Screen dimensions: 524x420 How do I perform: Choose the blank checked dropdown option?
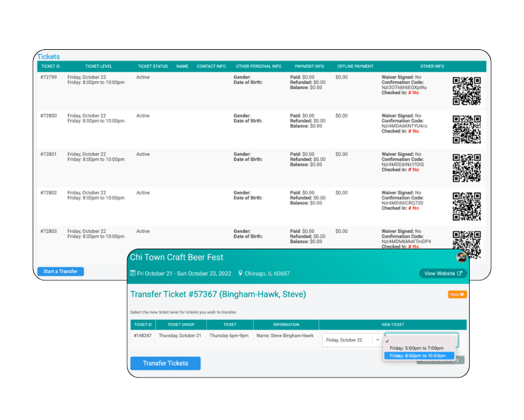click(x=421, y=341)
